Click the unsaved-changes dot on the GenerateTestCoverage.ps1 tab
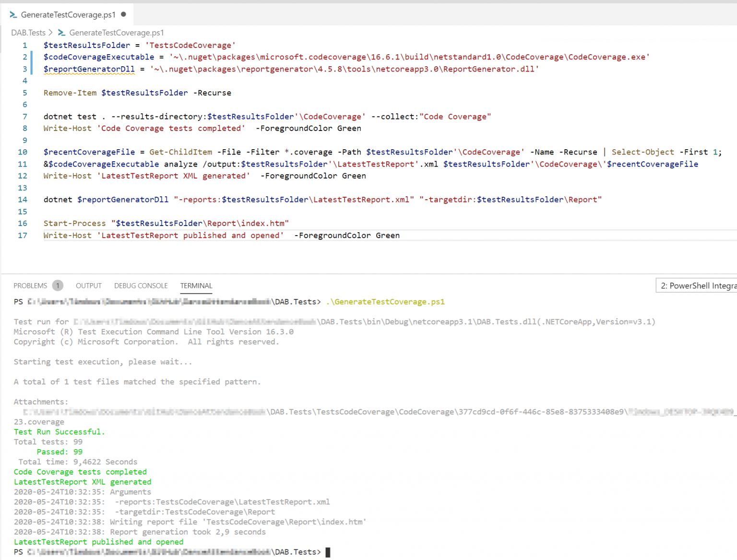 tap(123, 14)
